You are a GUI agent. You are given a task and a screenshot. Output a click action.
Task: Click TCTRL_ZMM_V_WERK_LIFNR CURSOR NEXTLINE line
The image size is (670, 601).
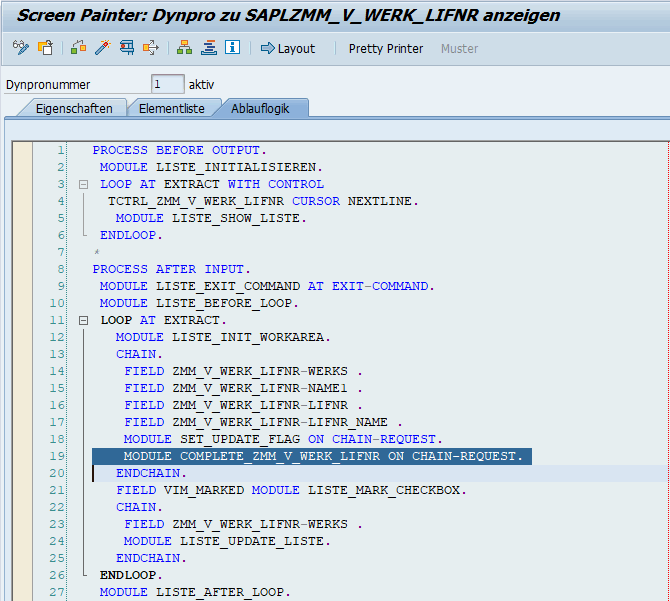[x=263, y=201]
